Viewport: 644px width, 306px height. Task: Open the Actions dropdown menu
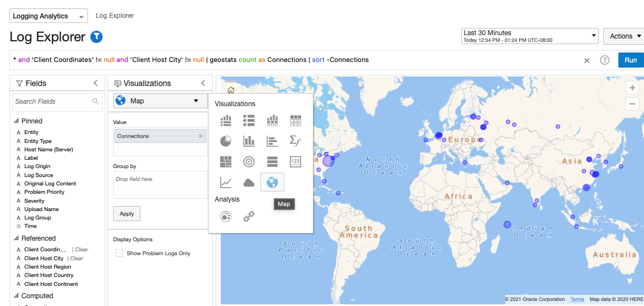coord(624,36)
